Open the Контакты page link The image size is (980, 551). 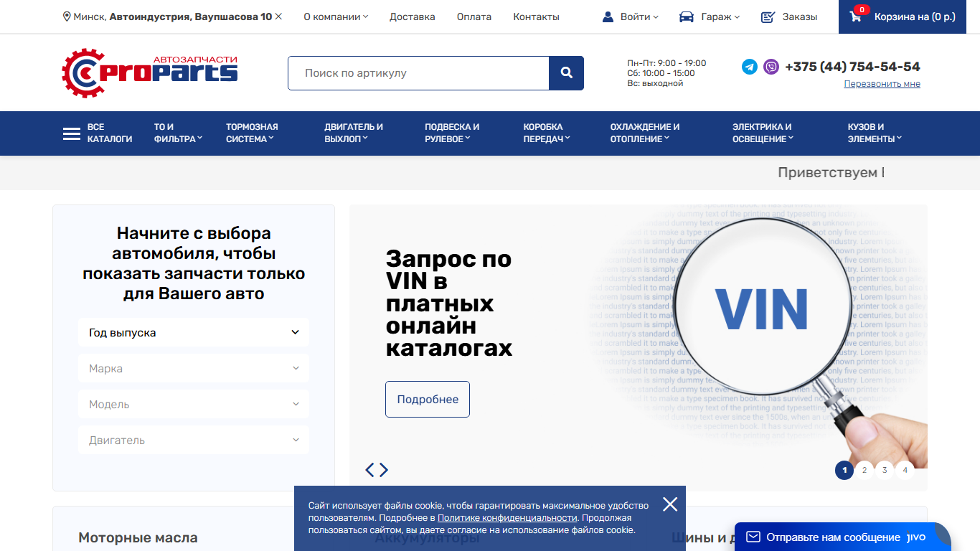click(536, 17)
